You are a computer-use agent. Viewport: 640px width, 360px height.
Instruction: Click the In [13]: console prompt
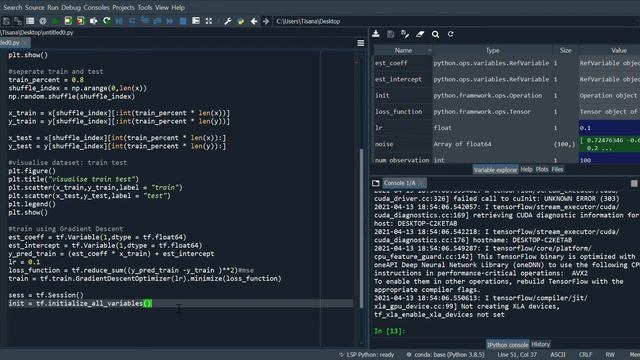pos(390,331)
